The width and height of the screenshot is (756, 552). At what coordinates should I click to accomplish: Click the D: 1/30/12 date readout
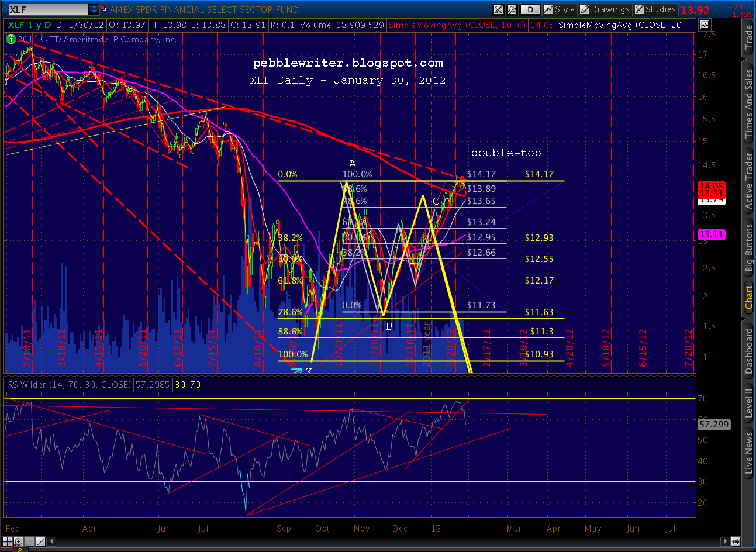(80, 25)
